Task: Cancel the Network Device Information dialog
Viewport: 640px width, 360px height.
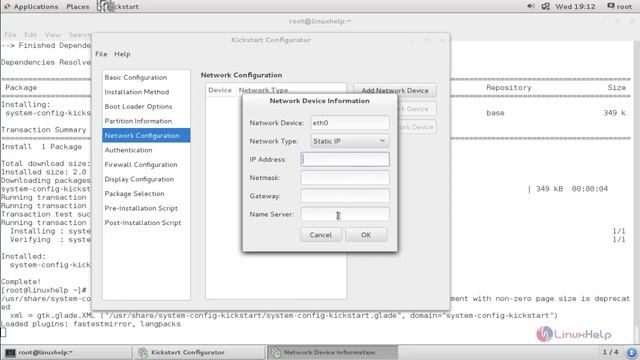Action: [320, 235]
